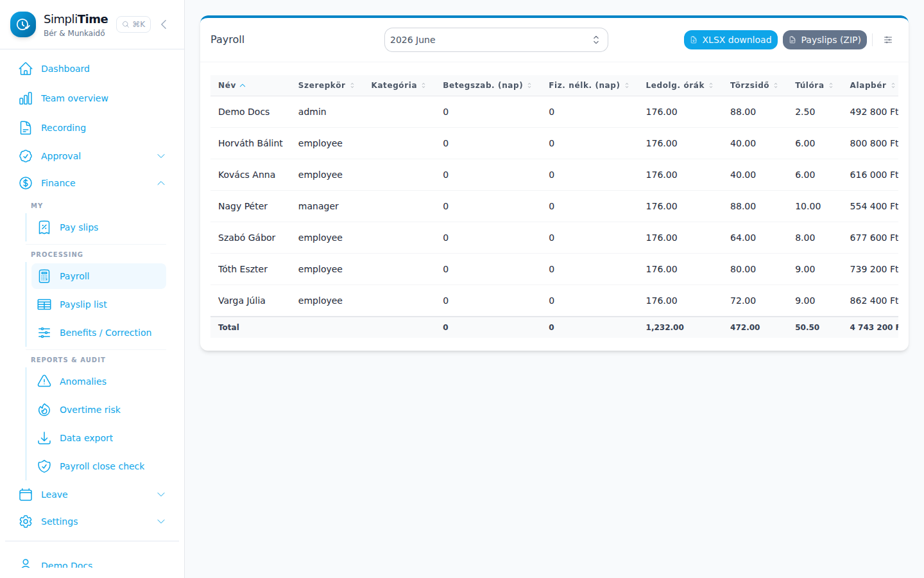Click the SimpliTime clock logo icon
The width and height of the screenshot is (924, 578).
[23, 24]
